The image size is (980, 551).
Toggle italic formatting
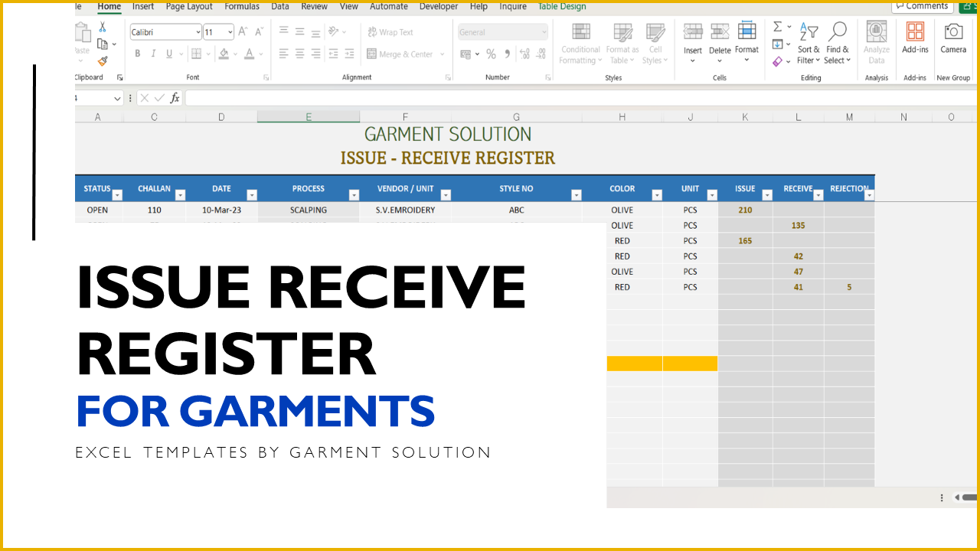tap(153, 54)
